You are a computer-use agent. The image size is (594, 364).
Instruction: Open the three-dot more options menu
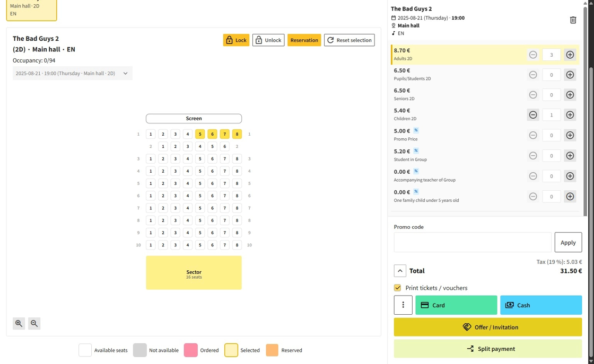click(x=403, y=305)
